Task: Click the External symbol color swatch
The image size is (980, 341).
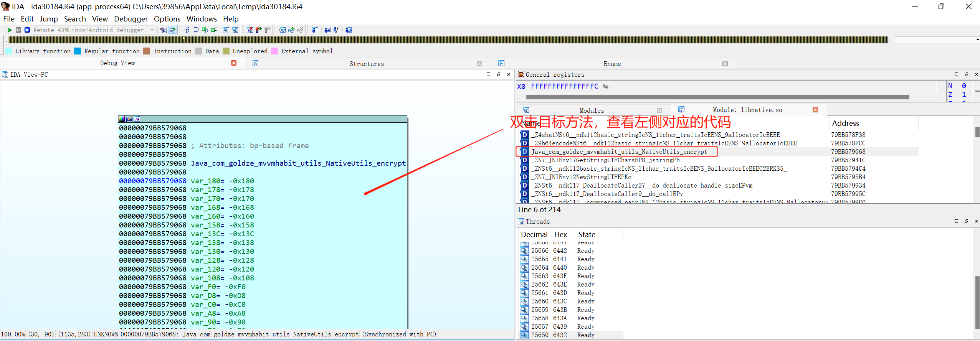Action: 274,51
